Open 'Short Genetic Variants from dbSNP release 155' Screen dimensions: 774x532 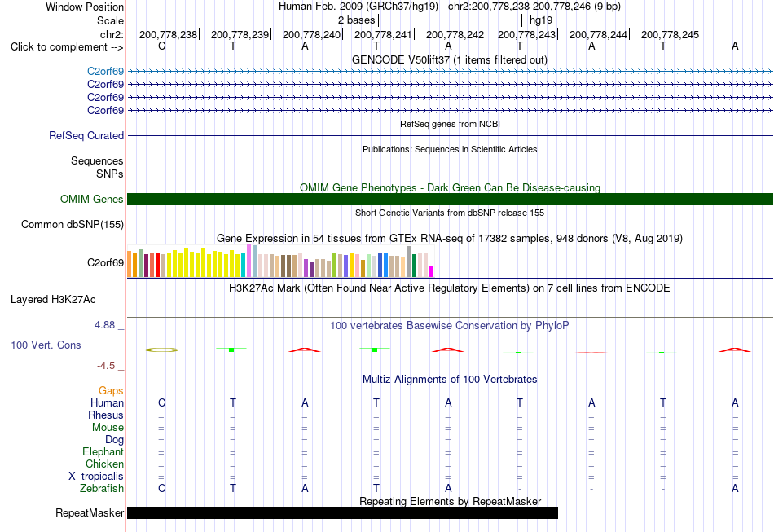pyautogui.click(x=450, y=213)
